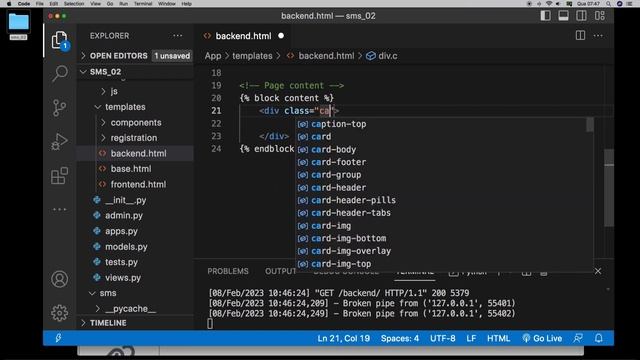Change end of line sequence LF
Image resolution: width=640 pixels, height=360 pixels.
point(471,338)
